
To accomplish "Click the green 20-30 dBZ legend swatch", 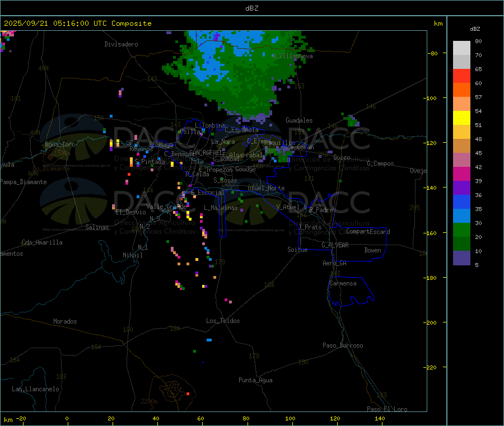I will coord(461,230).
